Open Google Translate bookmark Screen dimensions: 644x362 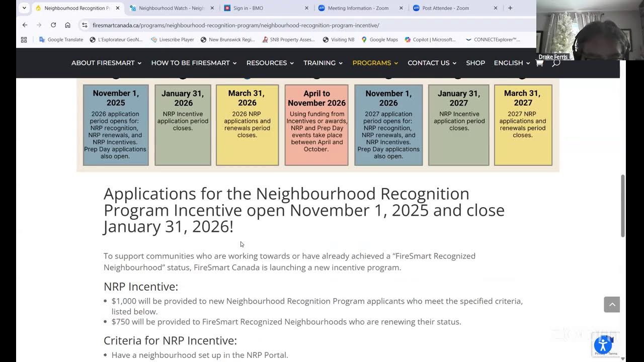61,39
